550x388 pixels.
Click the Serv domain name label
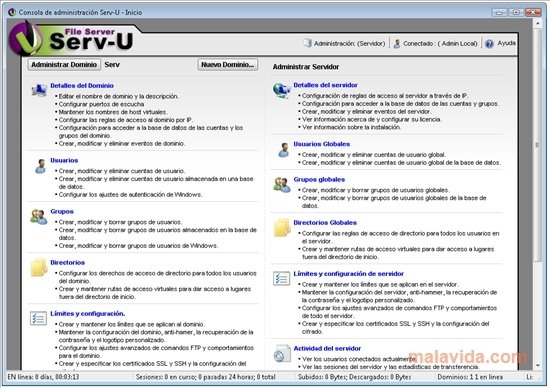click(x=112, y=65)
